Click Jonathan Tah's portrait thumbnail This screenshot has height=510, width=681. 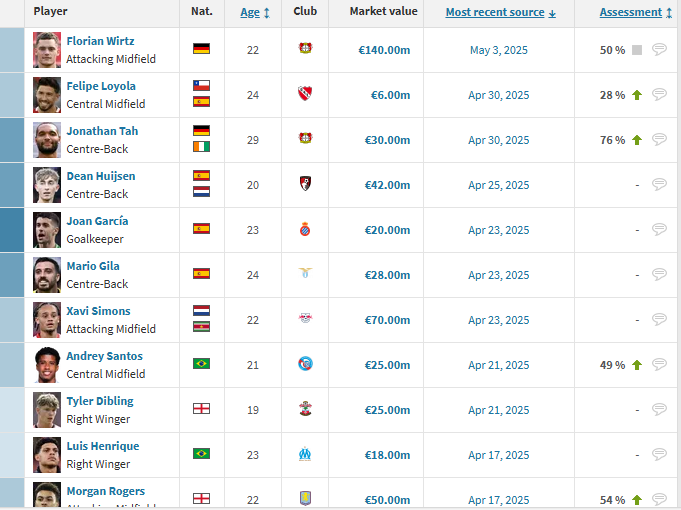click(x=47, y=140)
